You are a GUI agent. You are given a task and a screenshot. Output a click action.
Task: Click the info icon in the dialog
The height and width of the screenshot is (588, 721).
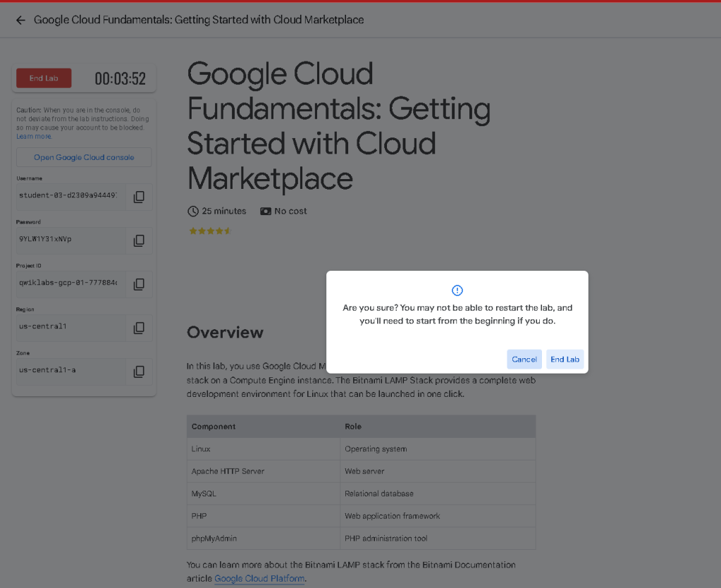pos(457,290)
